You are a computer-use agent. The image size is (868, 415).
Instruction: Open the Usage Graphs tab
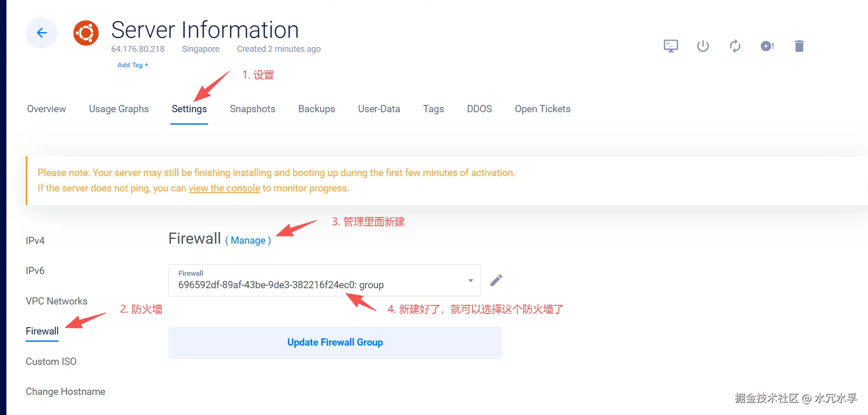[119, 109]
